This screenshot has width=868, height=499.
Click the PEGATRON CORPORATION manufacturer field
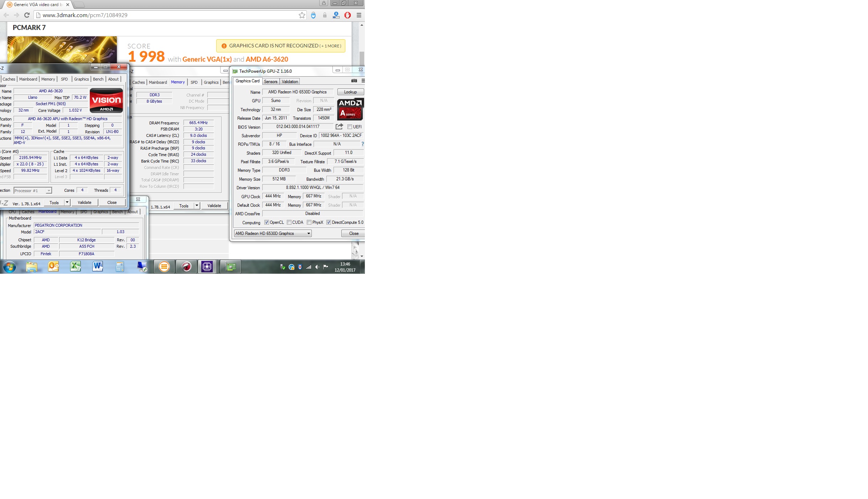[86, 225]
